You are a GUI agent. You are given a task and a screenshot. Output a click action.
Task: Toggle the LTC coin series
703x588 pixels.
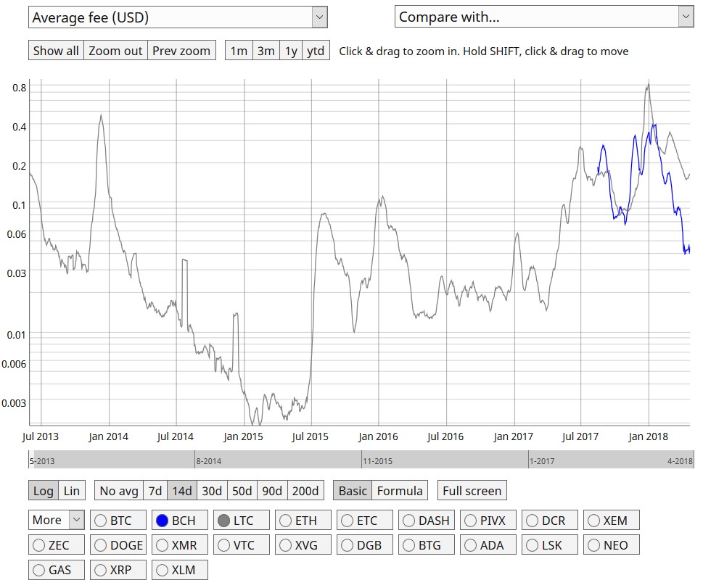pos(242,520)
